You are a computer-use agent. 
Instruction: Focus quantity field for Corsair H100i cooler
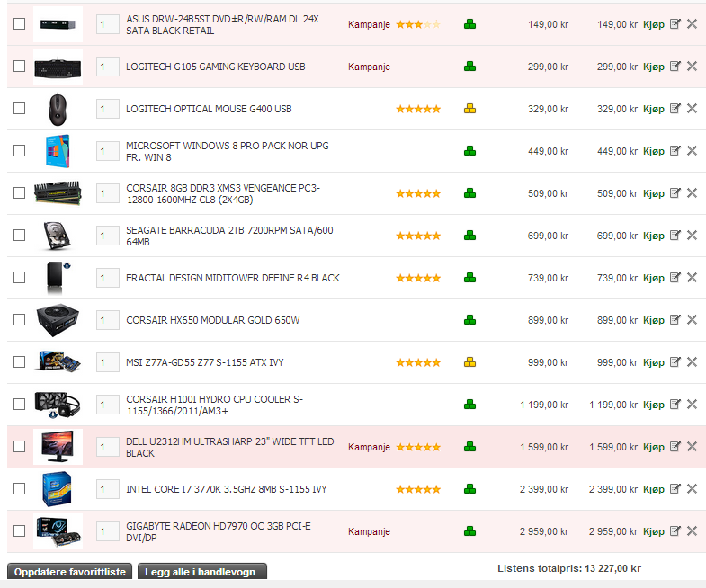click(108, 405)
